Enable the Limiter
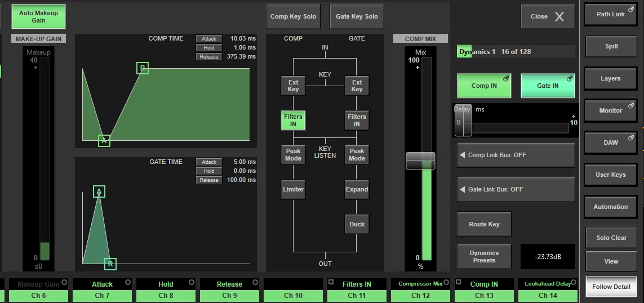Image resolution: width=644 pixels, height=303 pixels. [x=293, y=189]
